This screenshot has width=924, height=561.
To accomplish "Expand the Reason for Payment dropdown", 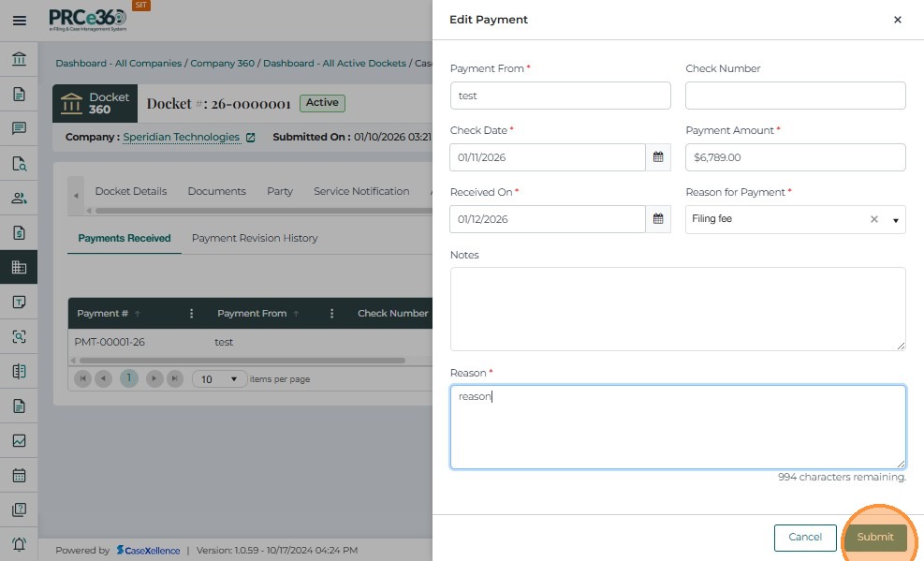I will (895, 220).
